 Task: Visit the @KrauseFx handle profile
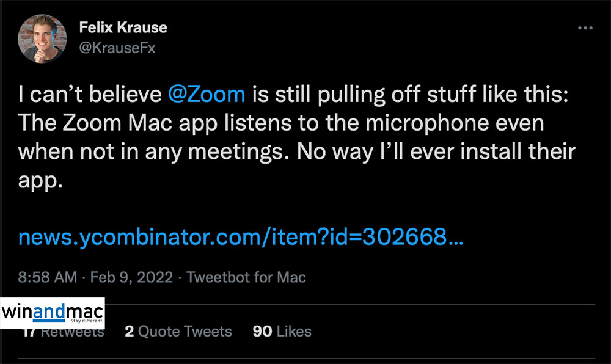118,48
